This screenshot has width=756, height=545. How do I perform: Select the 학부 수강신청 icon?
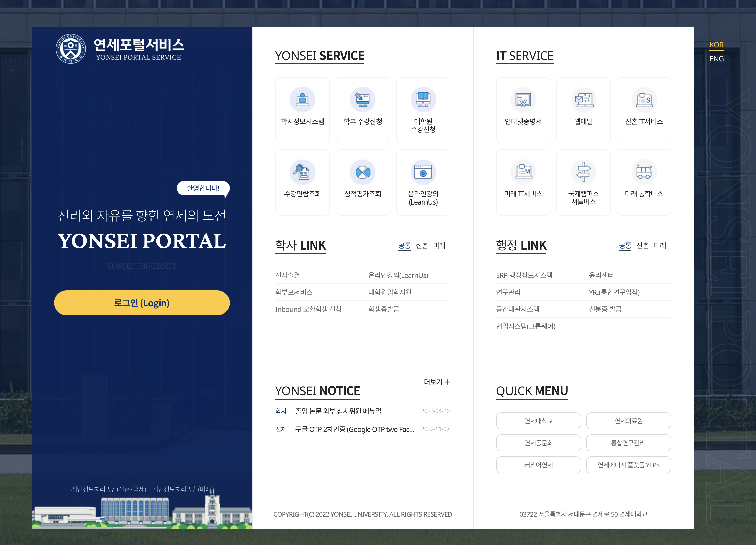[x=363, y=110]
